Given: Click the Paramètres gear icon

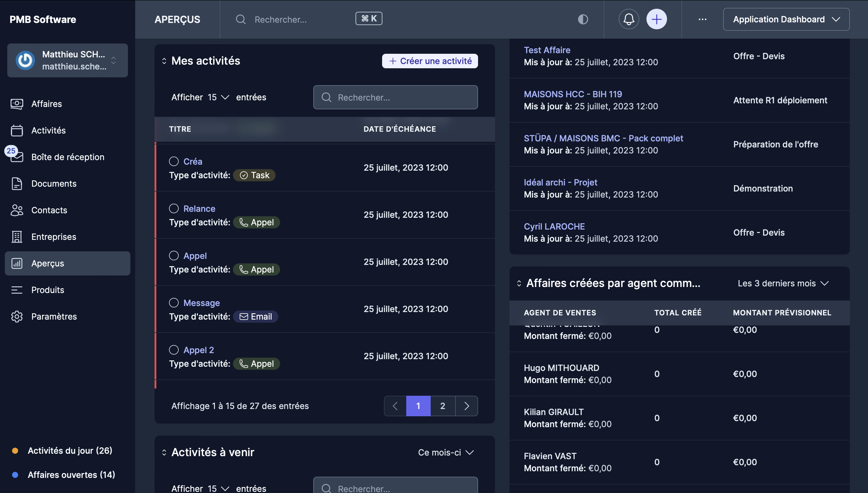Looking at the screenshot, I should click(17, 316).
